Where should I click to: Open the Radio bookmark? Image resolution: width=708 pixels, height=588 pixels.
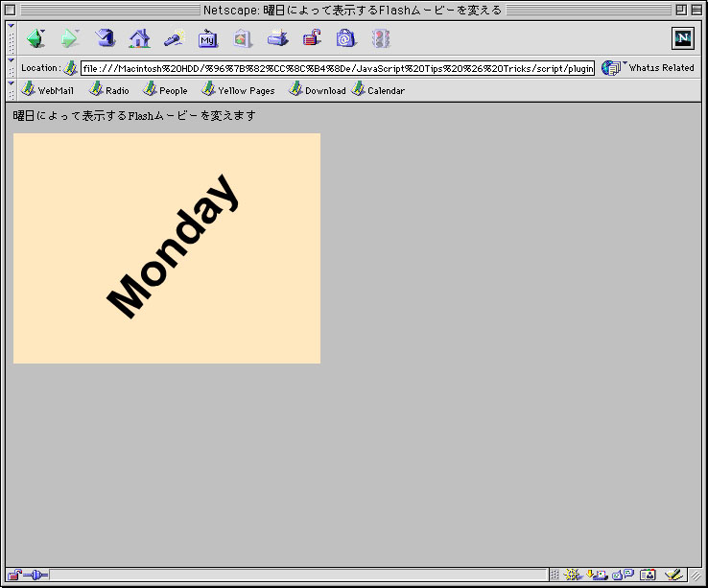[108, 89]
